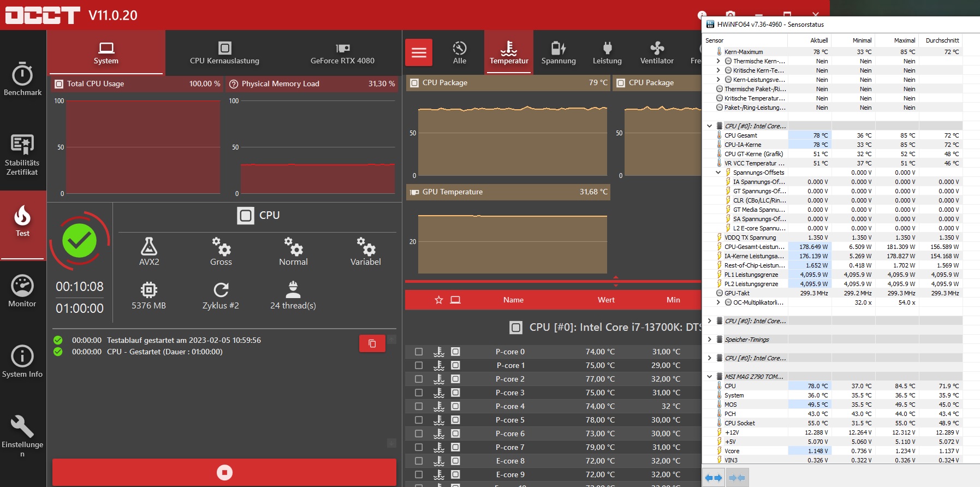Expand Kern-Leistungsve... row in HWiNFO
The image size is (980, 487).
tap(718, 80)
